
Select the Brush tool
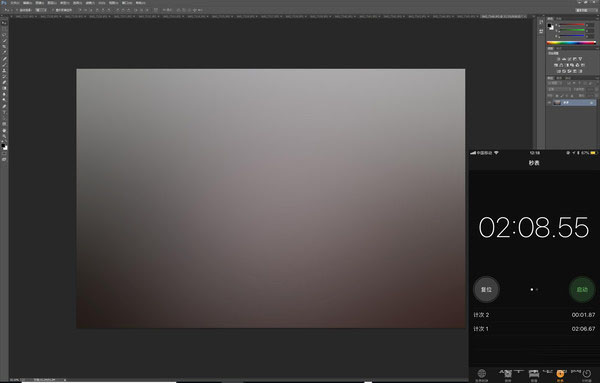[4, 64]
